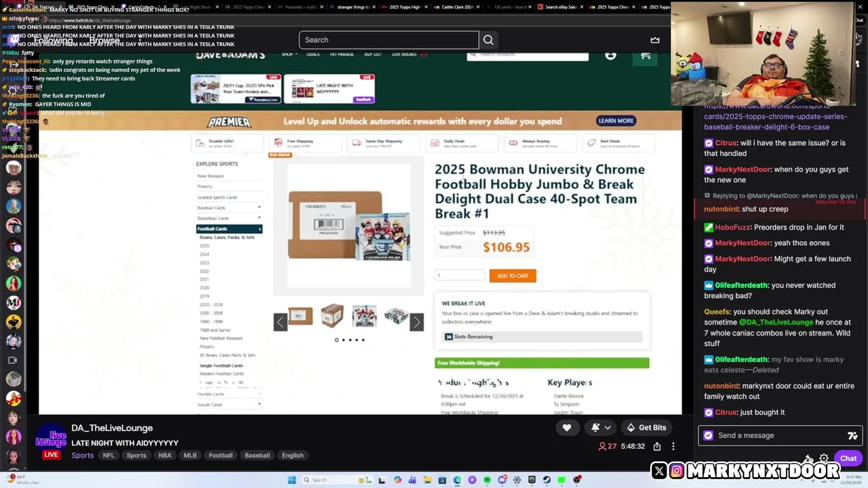The image size is (868, 488).
Task: Open Discord from the taskbar
Action: (502, 480)
